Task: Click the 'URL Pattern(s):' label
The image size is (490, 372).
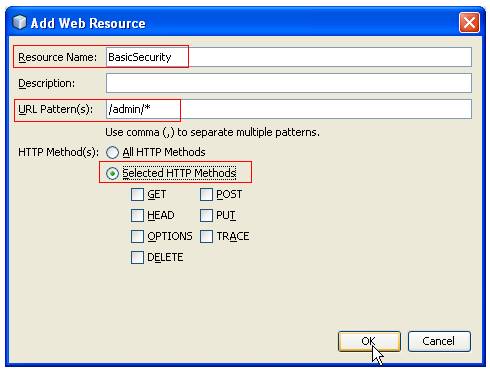Action: (56, 109)
